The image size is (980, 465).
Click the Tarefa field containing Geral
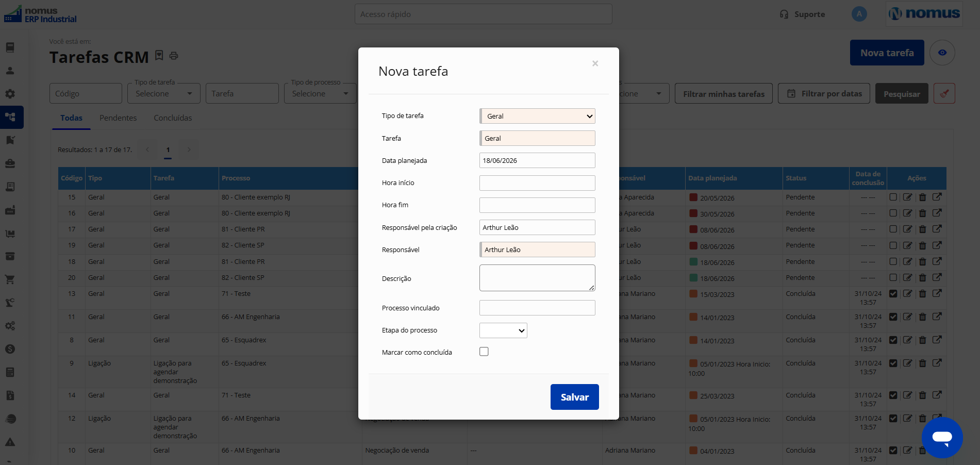click(x=537, y=138)
